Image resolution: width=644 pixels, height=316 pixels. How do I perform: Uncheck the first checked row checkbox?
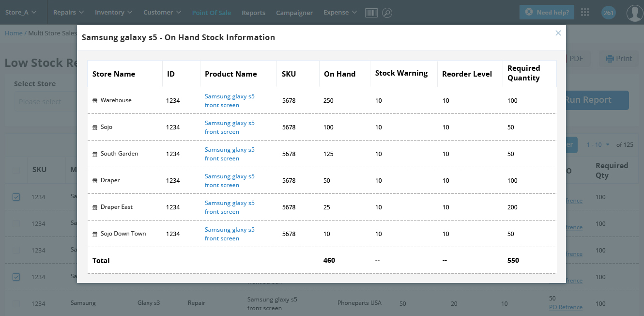click(16, 197)
